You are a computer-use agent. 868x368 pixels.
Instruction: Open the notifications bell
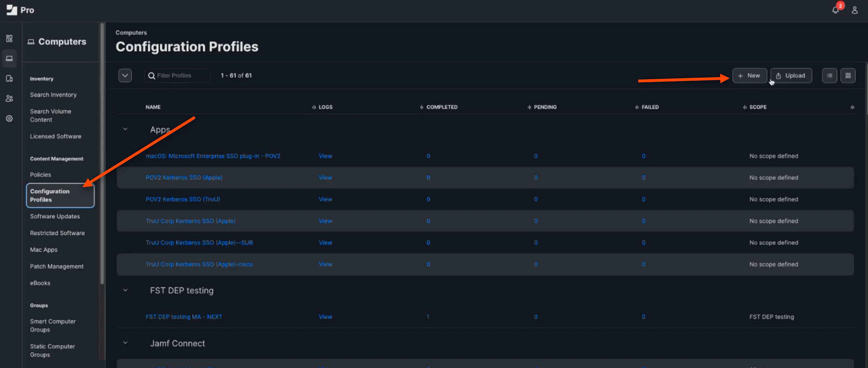[835, 10]
